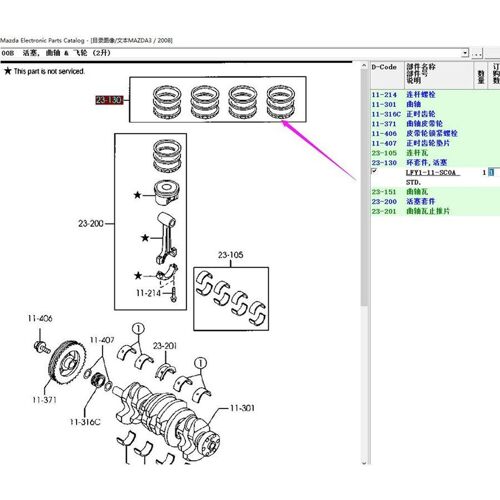500x500 pixels.
Task: Select the 23-200 entry in parts list
Action: 435,201
